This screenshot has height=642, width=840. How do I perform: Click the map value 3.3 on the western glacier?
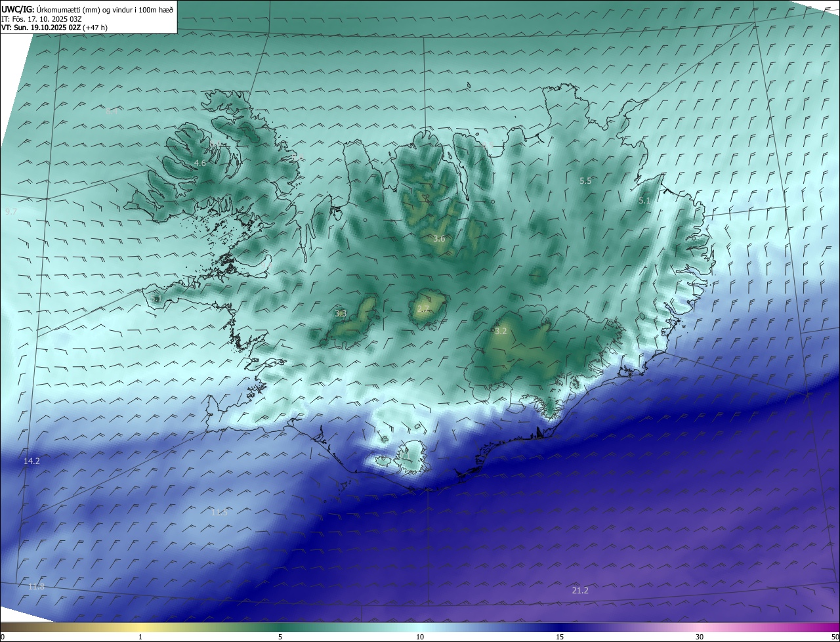341,314
